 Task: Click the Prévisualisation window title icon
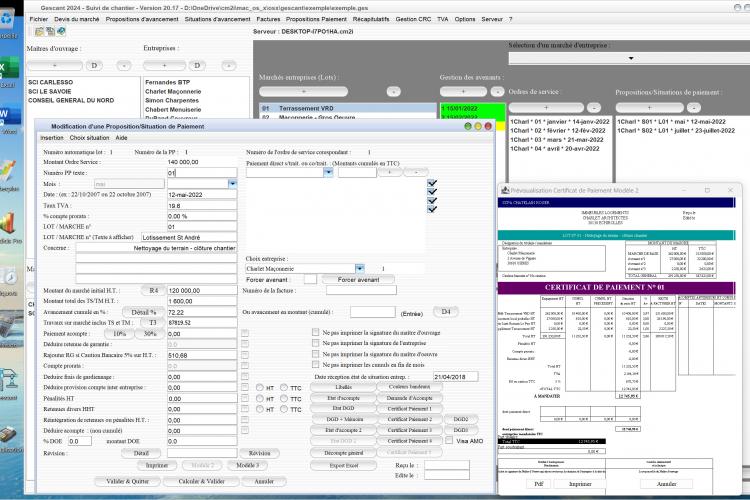click(505, 190)
